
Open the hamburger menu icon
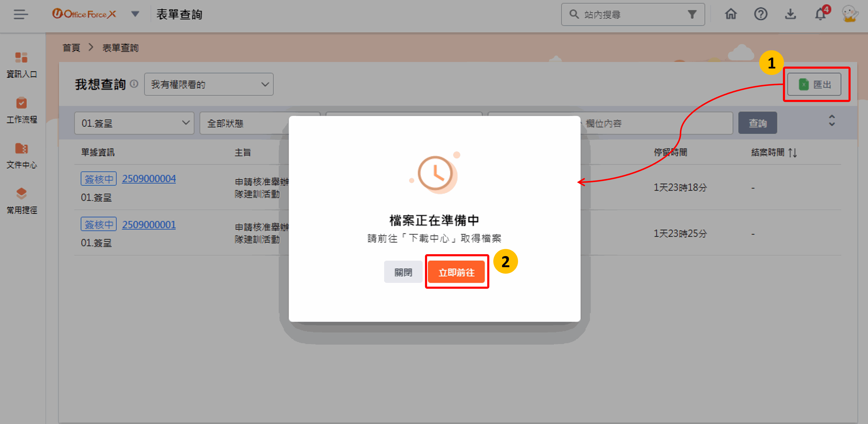point(21,14)
